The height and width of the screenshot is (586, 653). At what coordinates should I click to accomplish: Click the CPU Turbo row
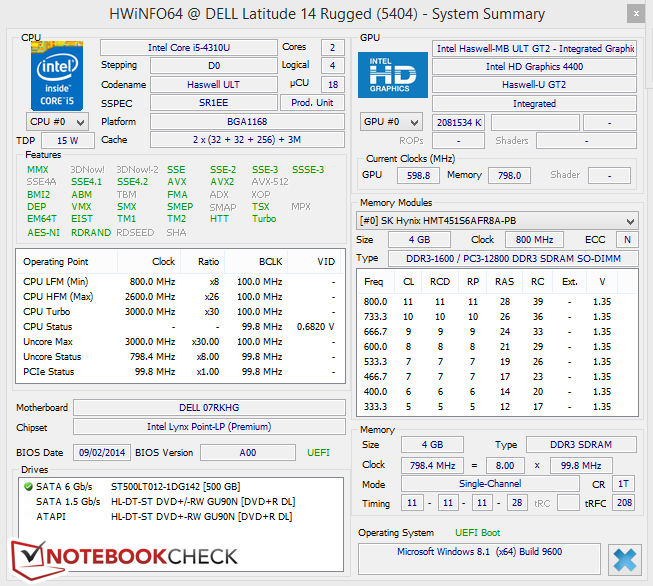180,312
